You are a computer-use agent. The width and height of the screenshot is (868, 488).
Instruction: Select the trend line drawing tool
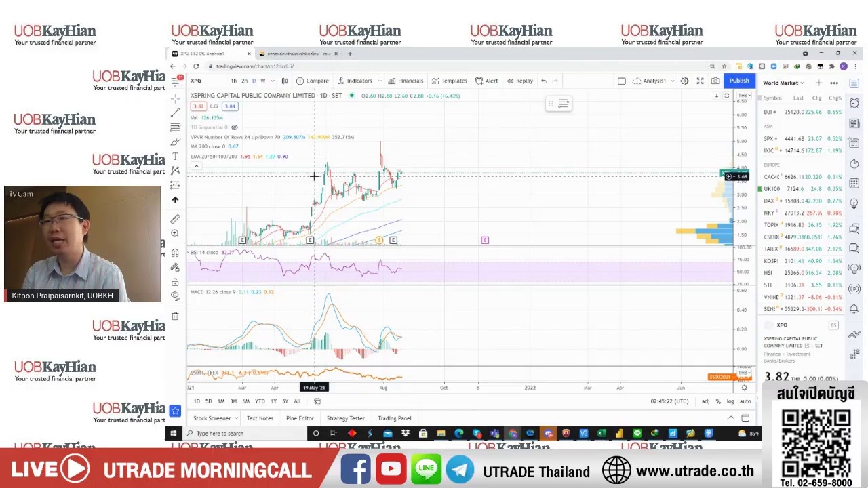tap(175, 113)
